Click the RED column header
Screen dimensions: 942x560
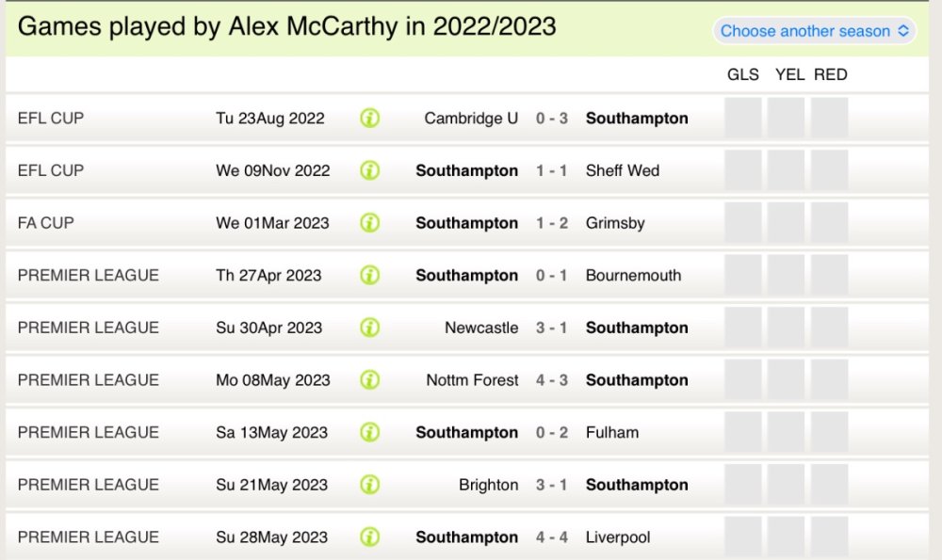(x=831, y=75)
